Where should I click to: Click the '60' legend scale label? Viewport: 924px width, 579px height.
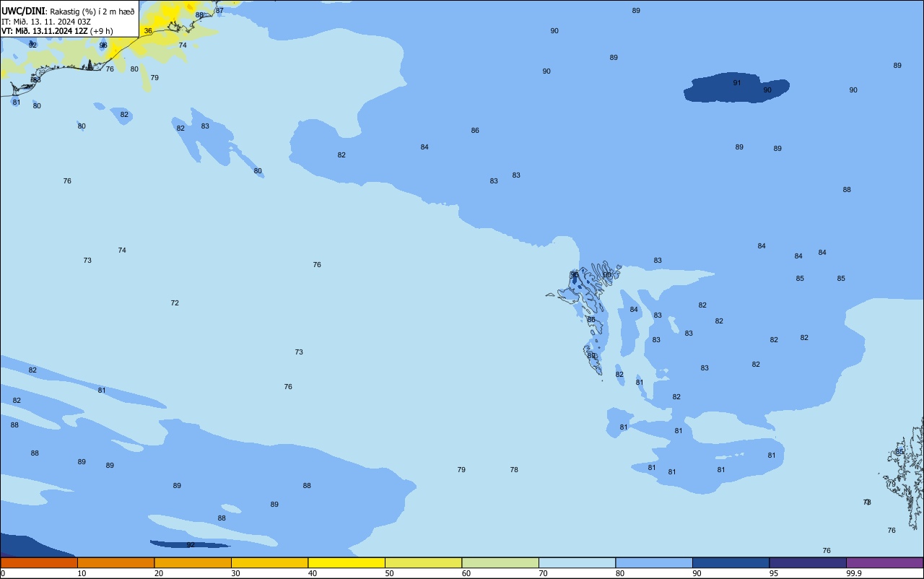pyautogui.click(x=466, y=573)
